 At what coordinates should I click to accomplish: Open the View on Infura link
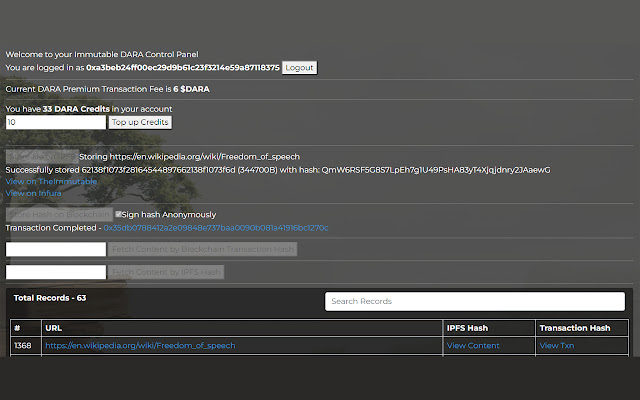pyautogui.click(x=33, y=193)
